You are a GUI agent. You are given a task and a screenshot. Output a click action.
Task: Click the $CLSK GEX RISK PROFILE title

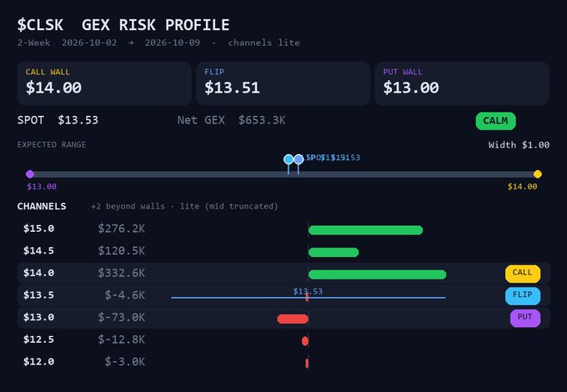(123, 25)
